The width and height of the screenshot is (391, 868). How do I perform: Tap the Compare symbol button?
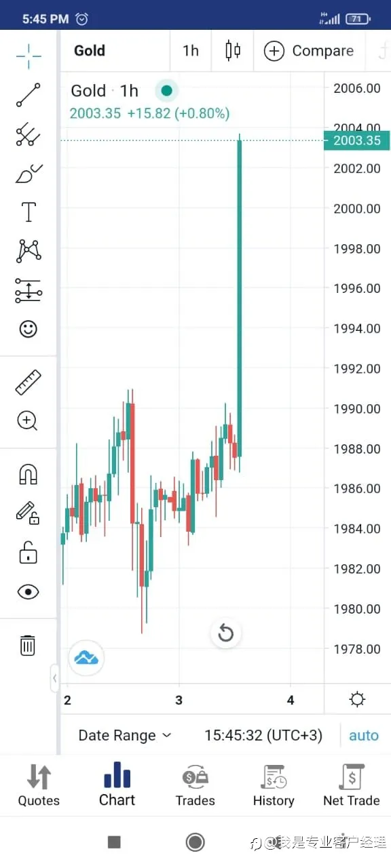pyautogui.click(x=309, y=51)
